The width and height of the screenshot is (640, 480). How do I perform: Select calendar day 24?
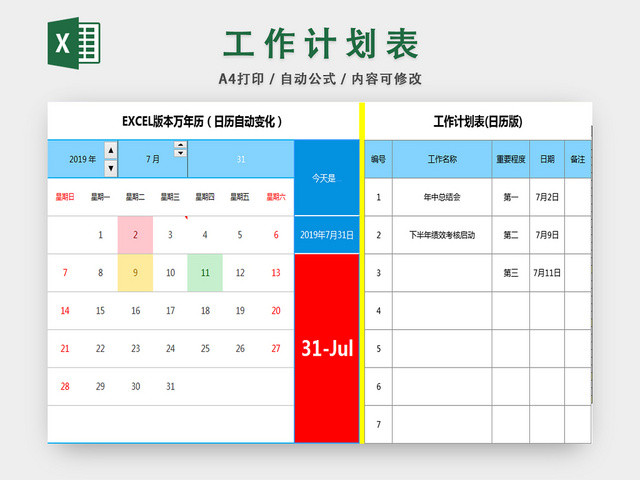click(170, 349)
